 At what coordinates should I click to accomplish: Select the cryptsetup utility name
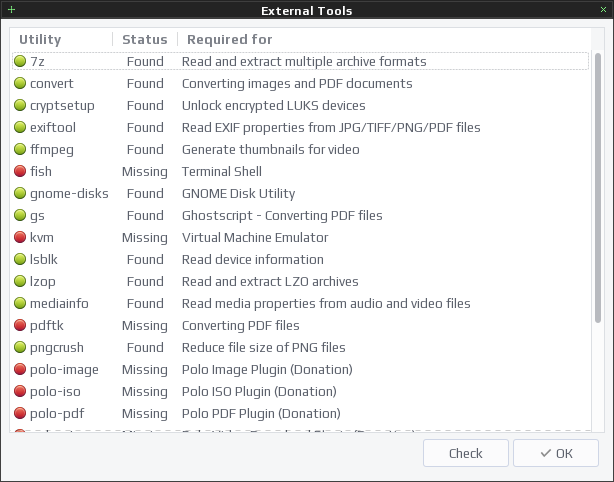pyautogui.click(x=62, y=106)
